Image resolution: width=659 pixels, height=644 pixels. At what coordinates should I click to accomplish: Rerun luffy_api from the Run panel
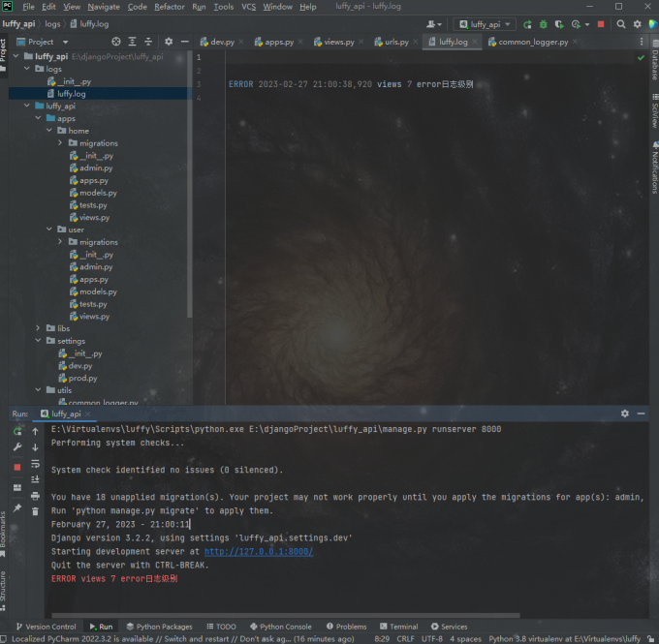pos(17,431)
